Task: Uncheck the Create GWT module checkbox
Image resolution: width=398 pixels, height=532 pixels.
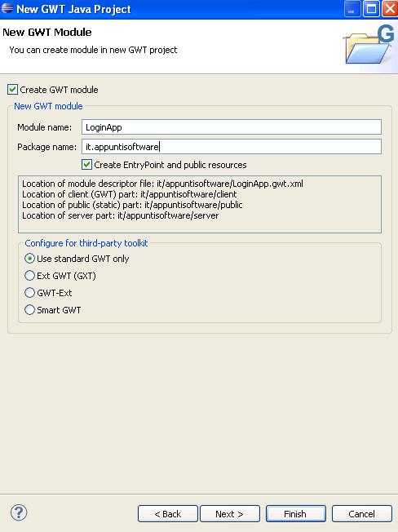Action: click(12, 90)
